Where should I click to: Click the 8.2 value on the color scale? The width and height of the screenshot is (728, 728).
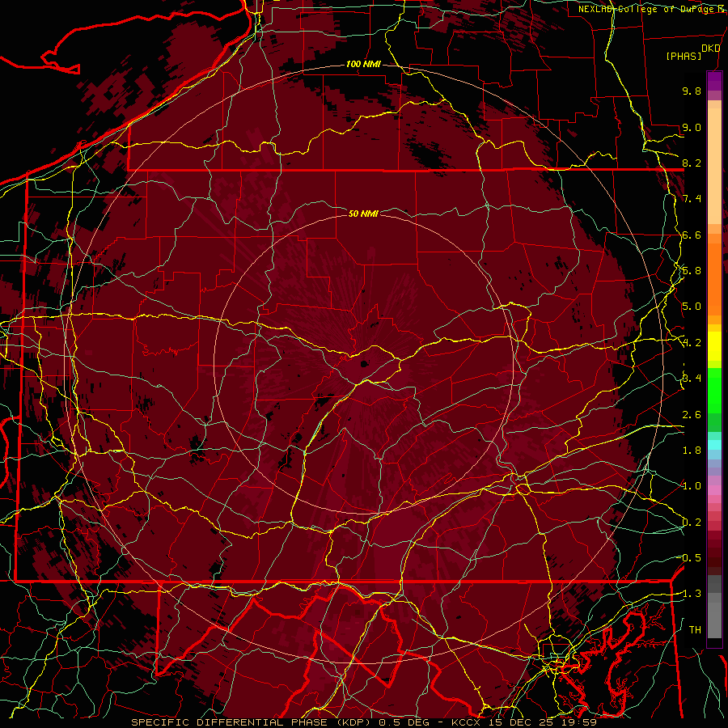(x=692, y=163)
